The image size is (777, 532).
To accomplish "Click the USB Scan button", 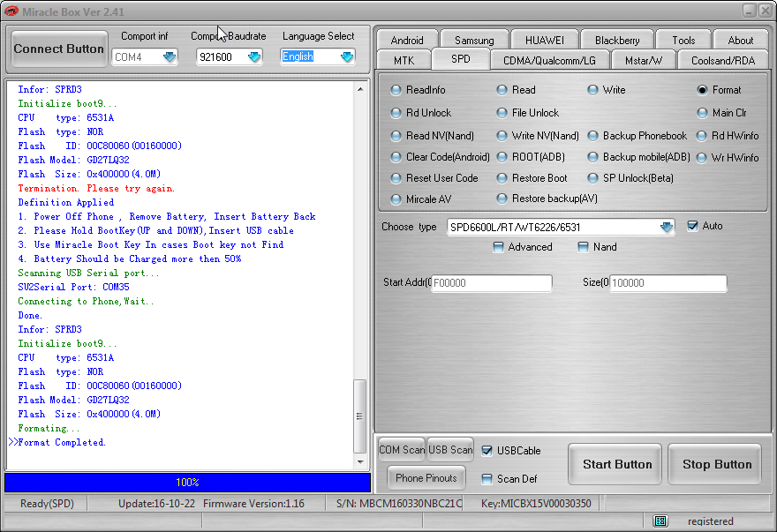I will (x=450, y=450).
